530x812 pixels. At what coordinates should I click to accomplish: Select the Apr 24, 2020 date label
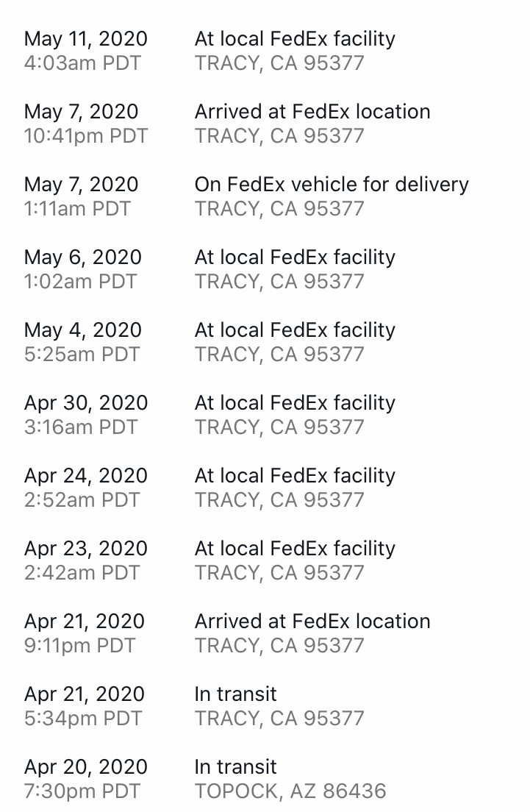click(86, 476)
